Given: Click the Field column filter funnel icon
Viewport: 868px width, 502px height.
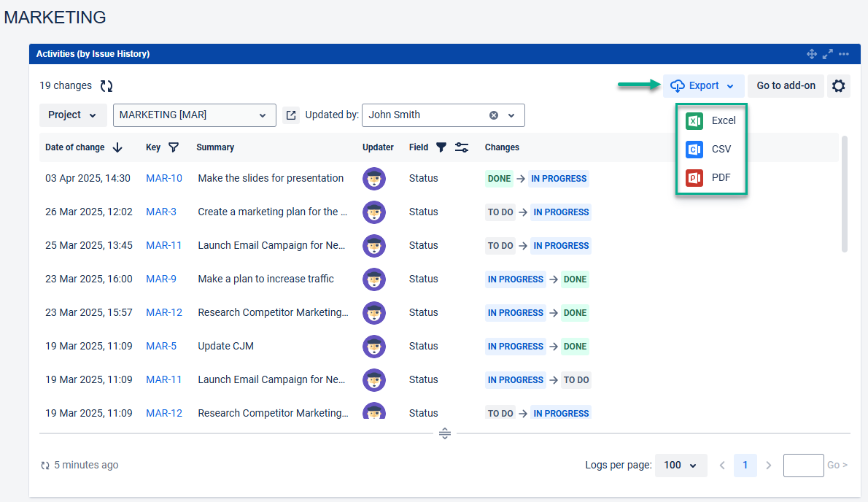Looking at the screenshot, I should (441, 147).
